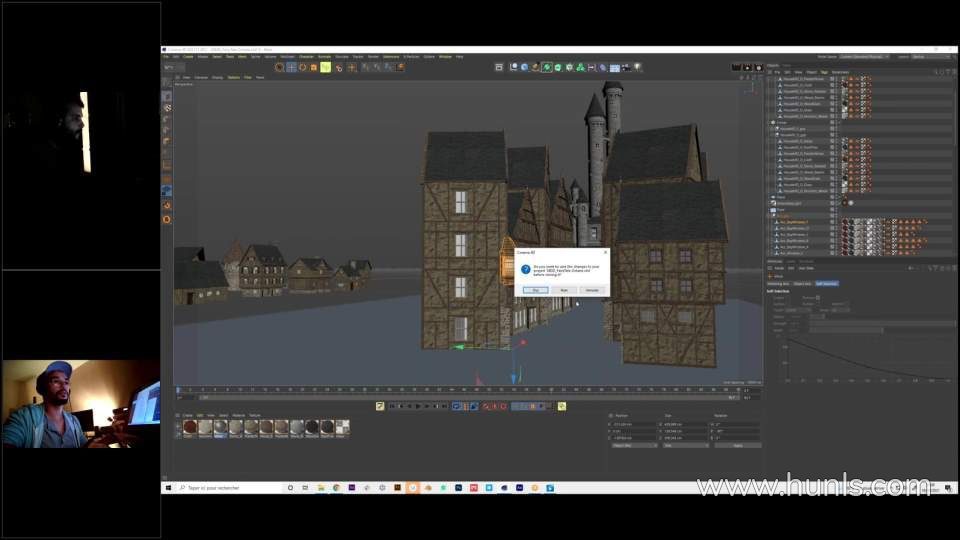Select the Soft Selection attribute tab
The height and width of the screenshot is (540, 960).
[827, 283]
